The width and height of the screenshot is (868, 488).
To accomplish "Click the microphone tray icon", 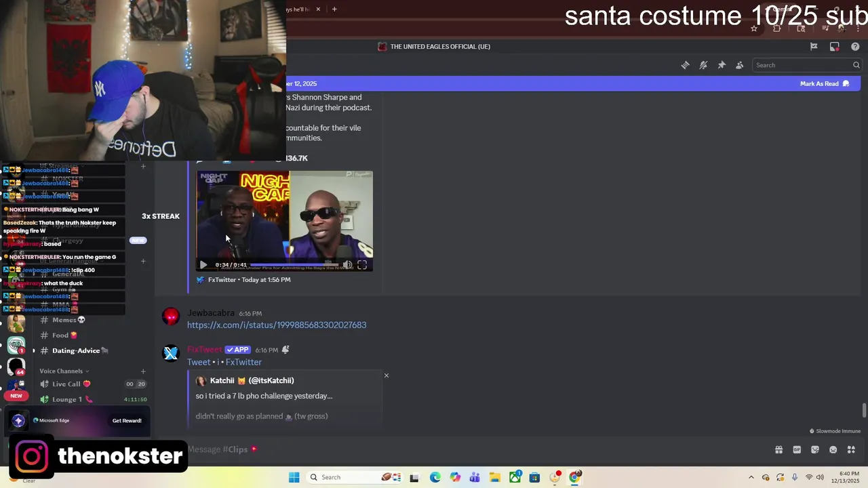I will point(794,477).
